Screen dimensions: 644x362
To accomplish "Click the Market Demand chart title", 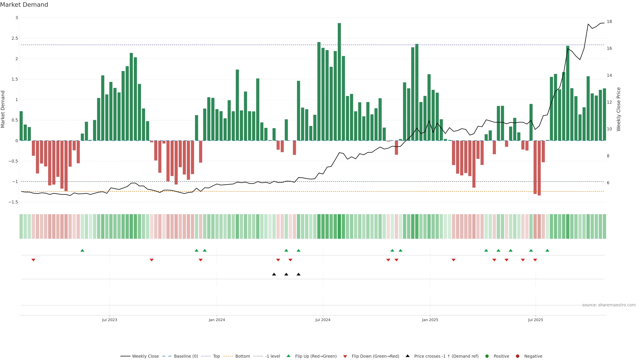I will point(24,5).
